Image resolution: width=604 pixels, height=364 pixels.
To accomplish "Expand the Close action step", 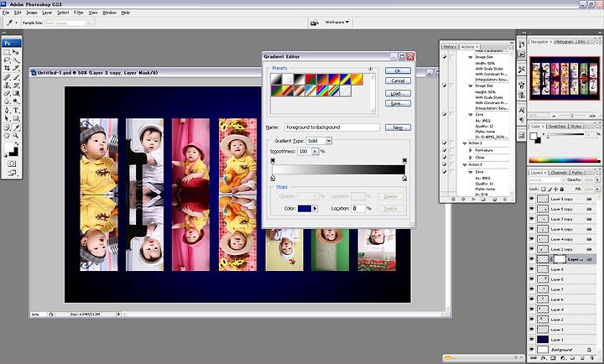I will [471, 158].
